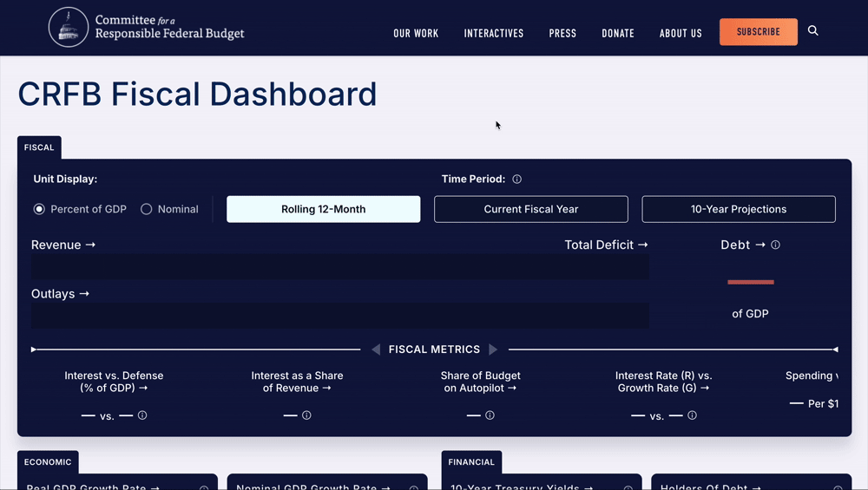Open Interest as a Share of Revenue link
868x490 pixels.
click(x=297, y=382)
